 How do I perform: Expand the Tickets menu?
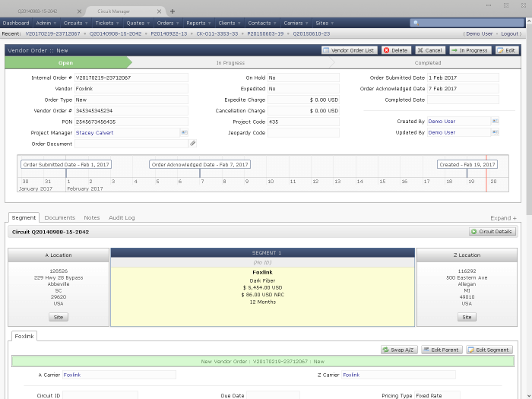pyautogui.click(x=106, y=24)
